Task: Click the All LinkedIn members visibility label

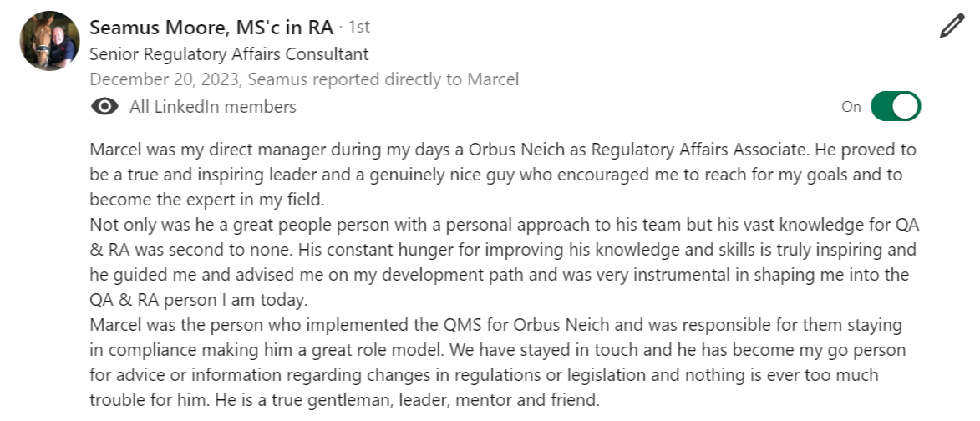Action: pyautogui.click(x=212, y=107)
